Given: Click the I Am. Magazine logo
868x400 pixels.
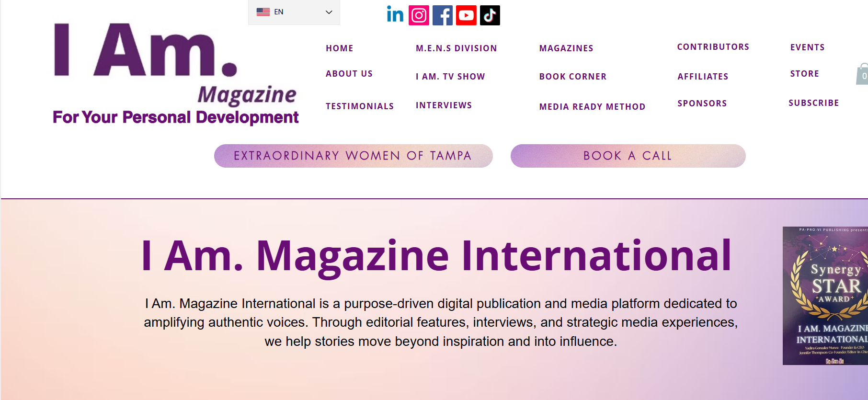Looking at the screenshot, I should coord(175,65).
